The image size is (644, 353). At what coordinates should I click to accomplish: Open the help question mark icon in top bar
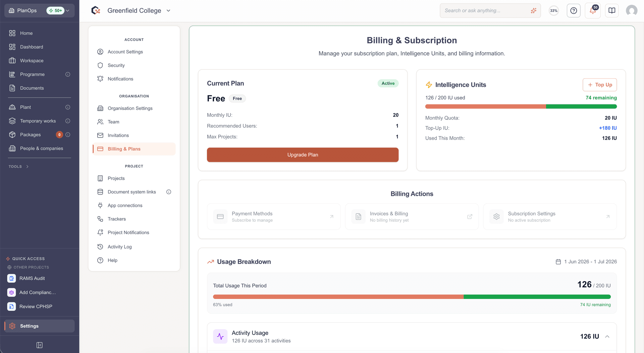[574, 11]
